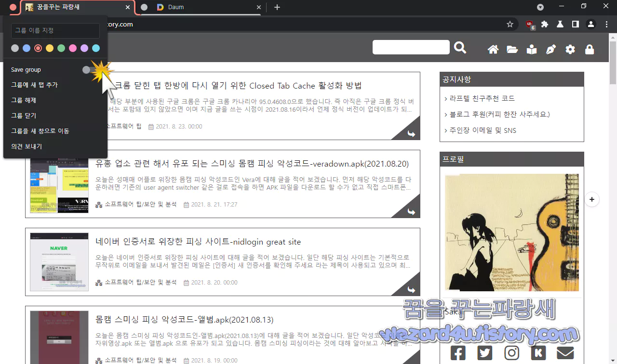Open Chrome's three-dot menu
617x364 pixels.
[606, 24]
